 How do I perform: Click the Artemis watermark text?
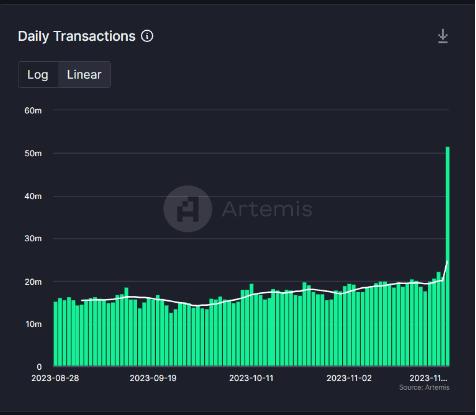click(267, 209)
